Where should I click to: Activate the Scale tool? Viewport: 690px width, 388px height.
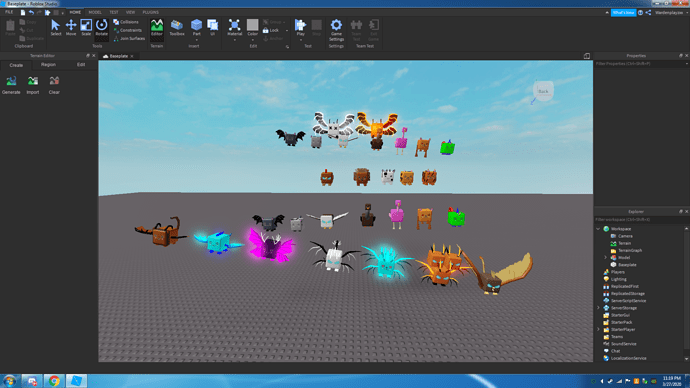click(86, 27)
